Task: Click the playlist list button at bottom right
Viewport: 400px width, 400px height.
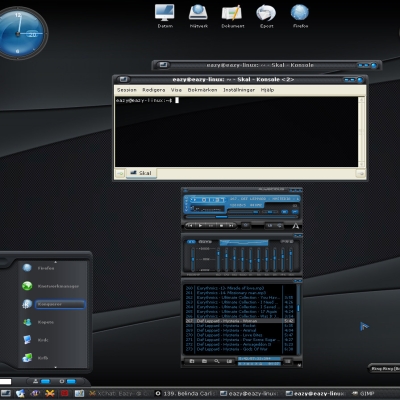Action: coord(288,361)
